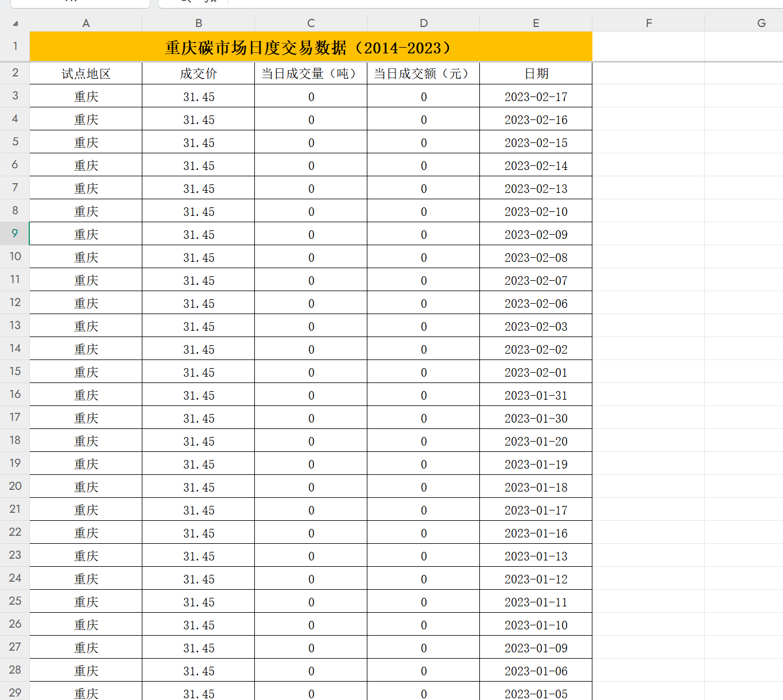This screenshot has width=783, height=700.
Task: Select the date cell 2023-02-06
Action: [x=536, y=303]
